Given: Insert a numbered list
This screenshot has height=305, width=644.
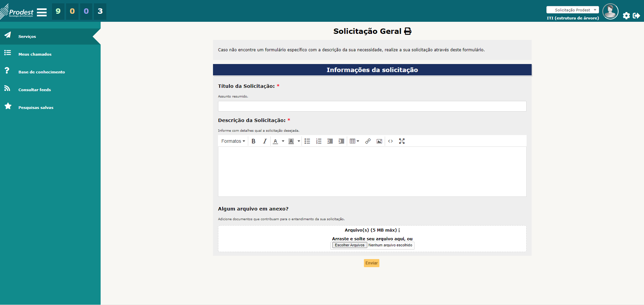Looking at the screenshot, I should point(319,141).
